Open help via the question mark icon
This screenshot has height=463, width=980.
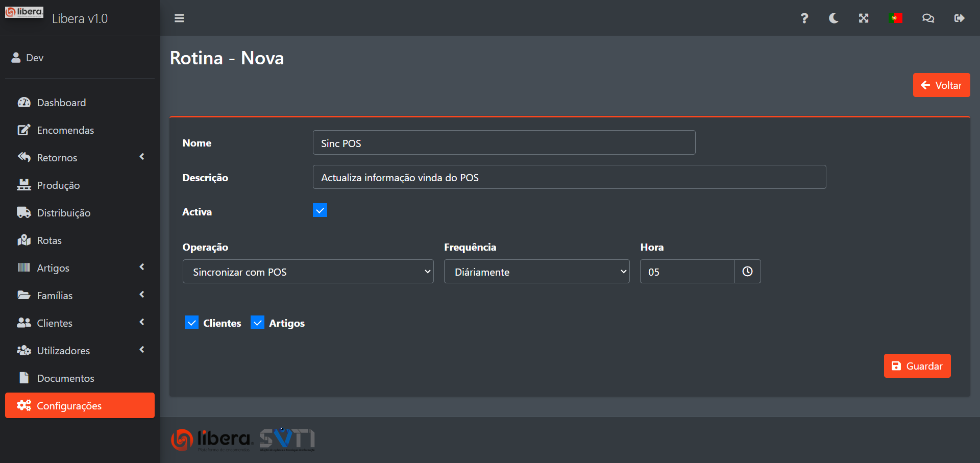(804, 18)
